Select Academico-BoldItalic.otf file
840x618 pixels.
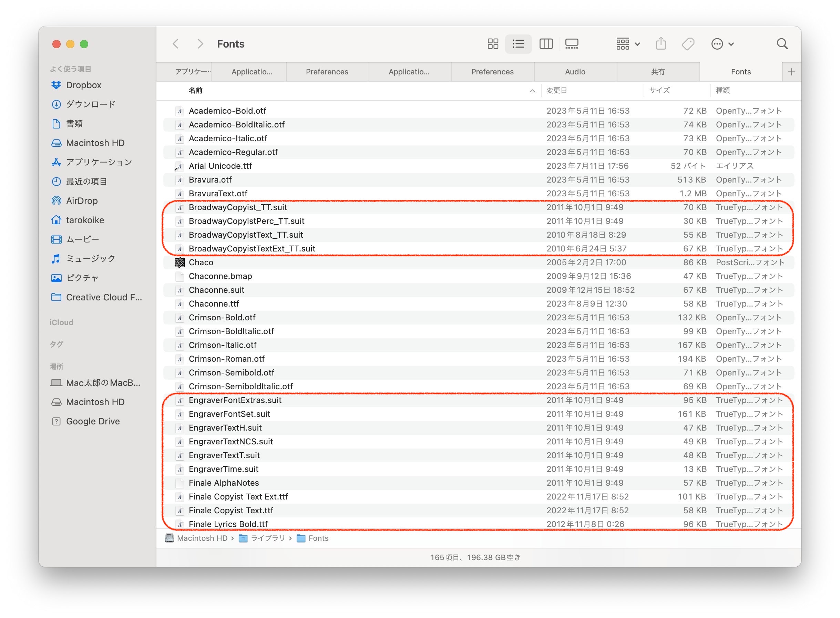point(479,125)
